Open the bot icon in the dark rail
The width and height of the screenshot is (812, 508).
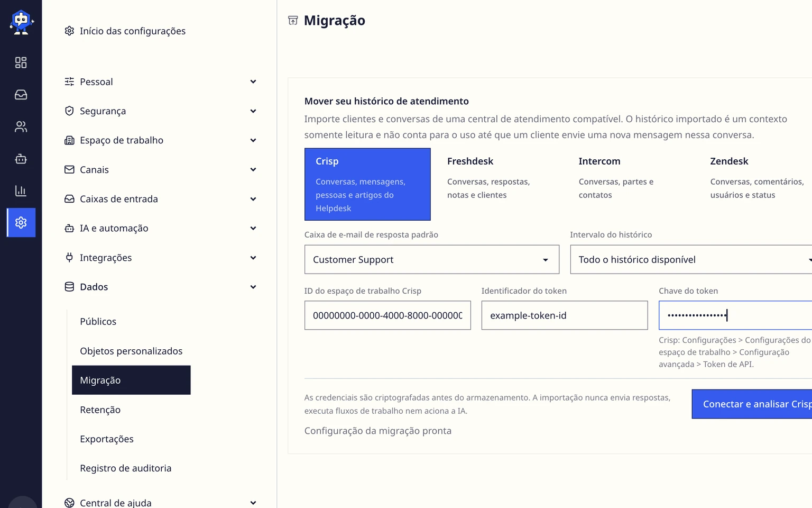click(21, 159)
